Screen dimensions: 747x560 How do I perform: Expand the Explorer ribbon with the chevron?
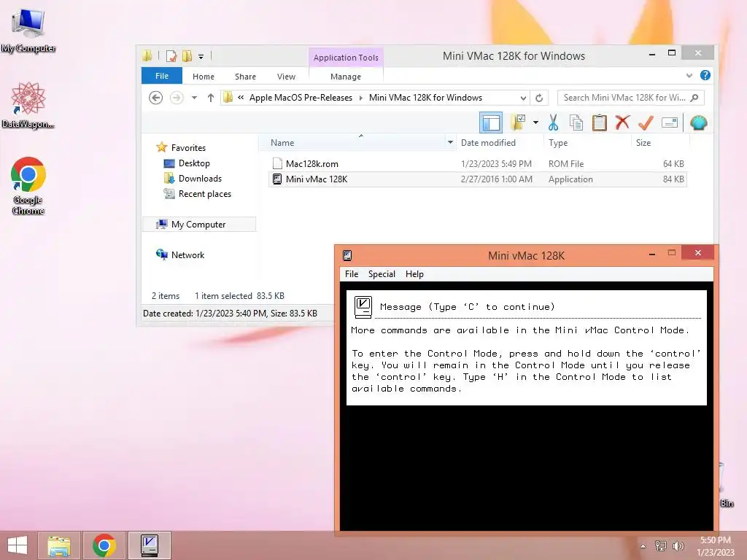tap(689, 75)
